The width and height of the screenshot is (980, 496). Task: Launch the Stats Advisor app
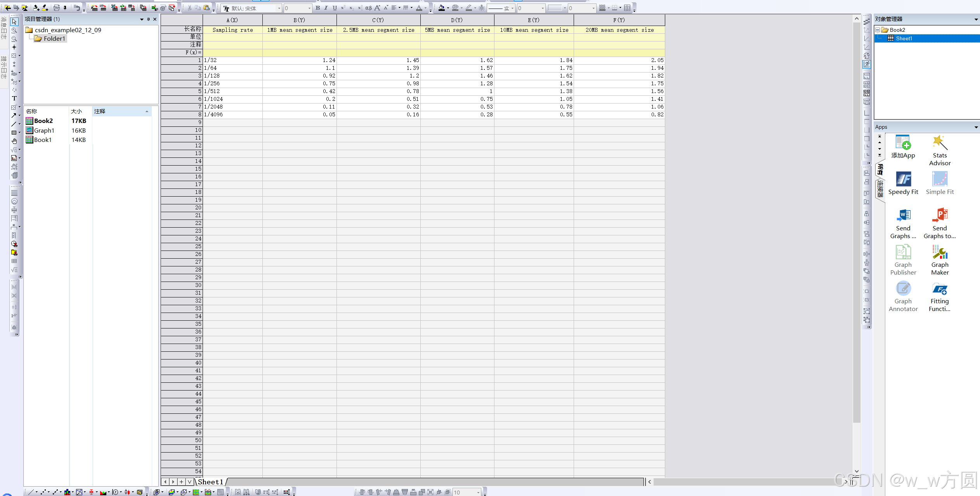coord(940,150)
